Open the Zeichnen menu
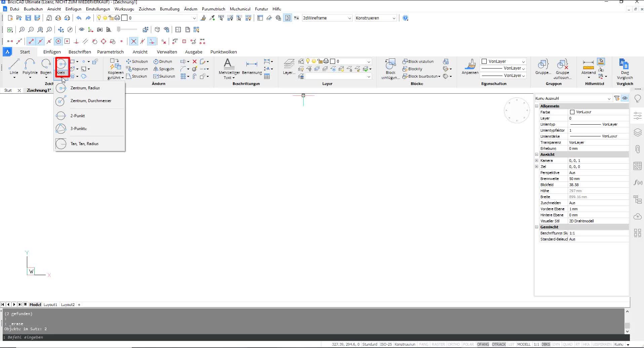 [147, 9]
